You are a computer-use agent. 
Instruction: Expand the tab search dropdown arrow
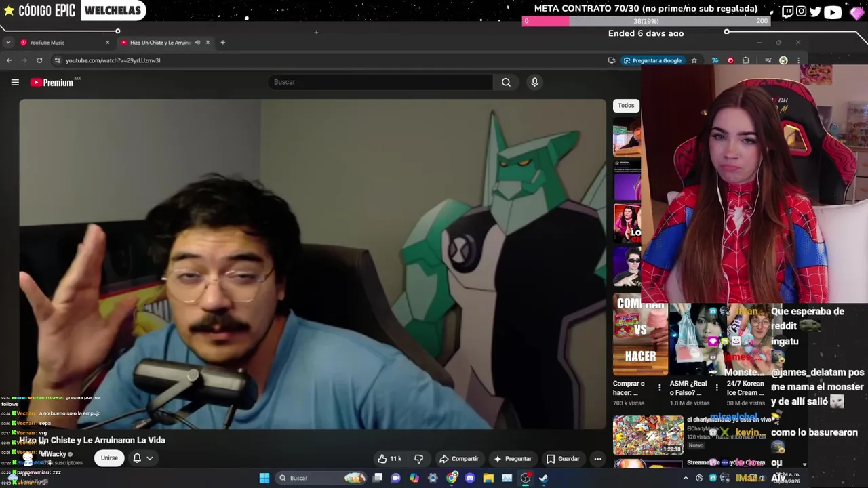7,43
